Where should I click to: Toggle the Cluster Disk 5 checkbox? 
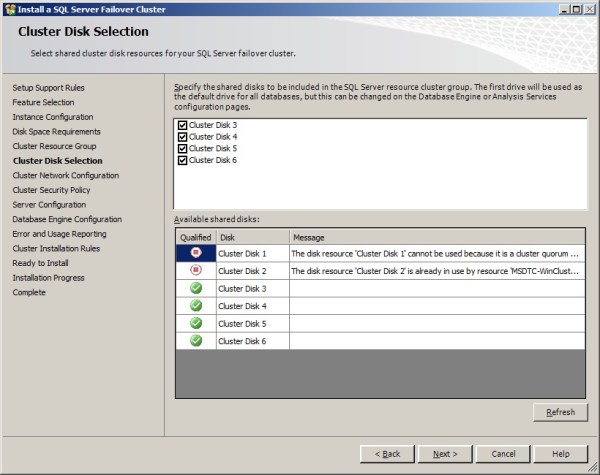click(x=182, y=149)
